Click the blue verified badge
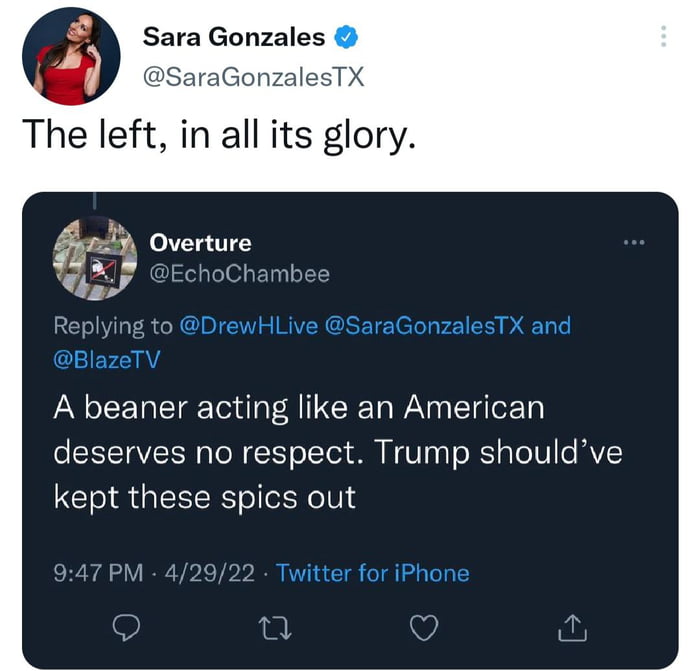 click(346, 38)
